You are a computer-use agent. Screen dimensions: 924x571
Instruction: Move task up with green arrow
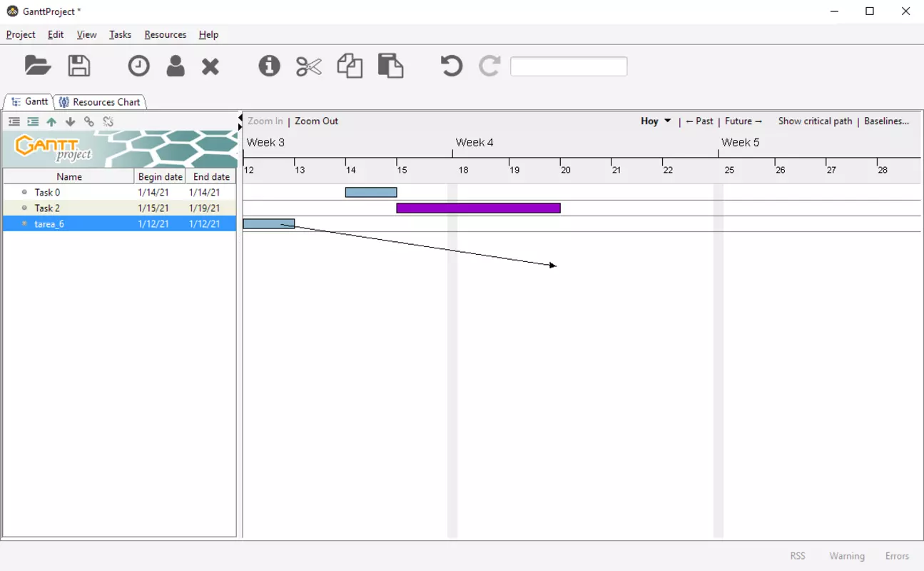51,122
